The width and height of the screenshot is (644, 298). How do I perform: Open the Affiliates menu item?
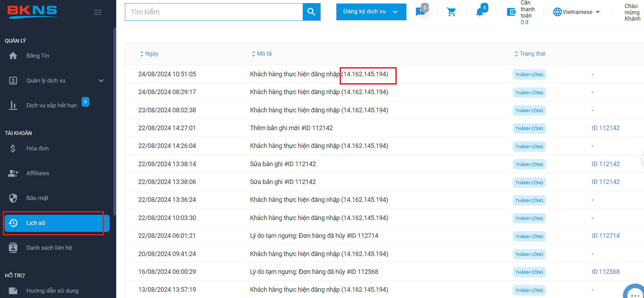click(x=38, y=173)
